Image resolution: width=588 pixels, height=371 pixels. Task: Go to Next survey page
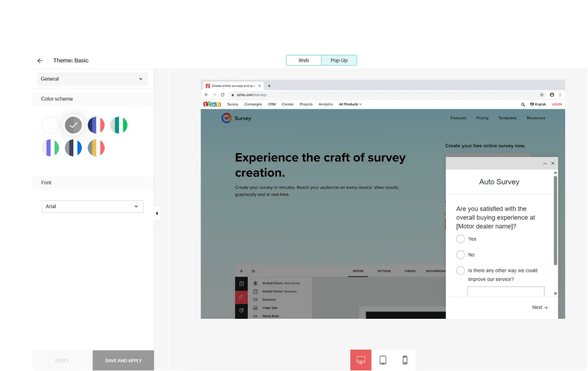point(539,308)
